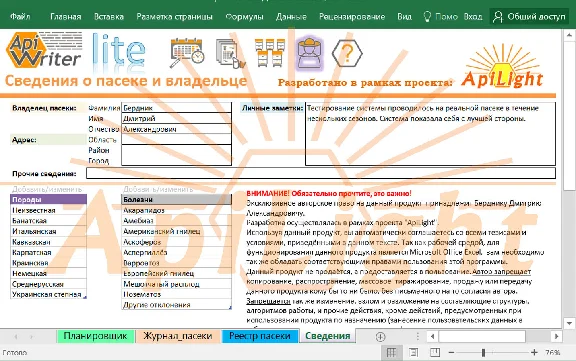Screen dimensions: 576x361
Task: Click zoom out minus button
Action: coord(451,353)
